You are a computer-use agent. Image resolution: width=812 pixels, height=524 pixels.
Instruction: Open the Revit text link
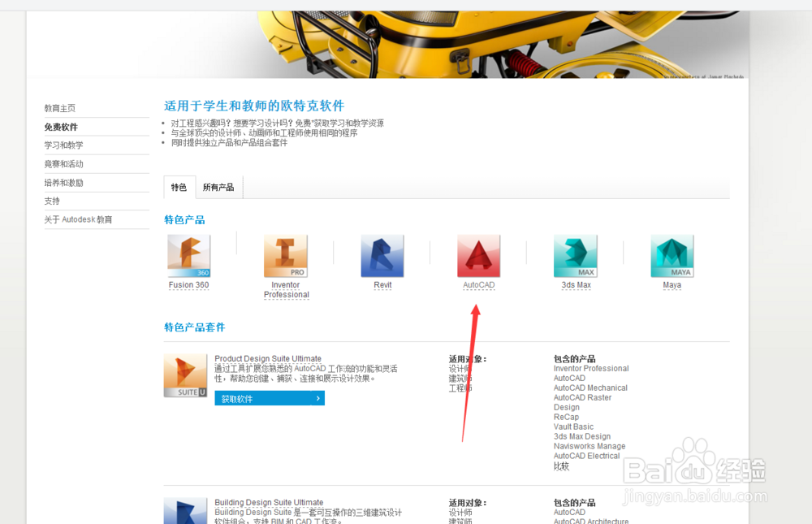382,285
